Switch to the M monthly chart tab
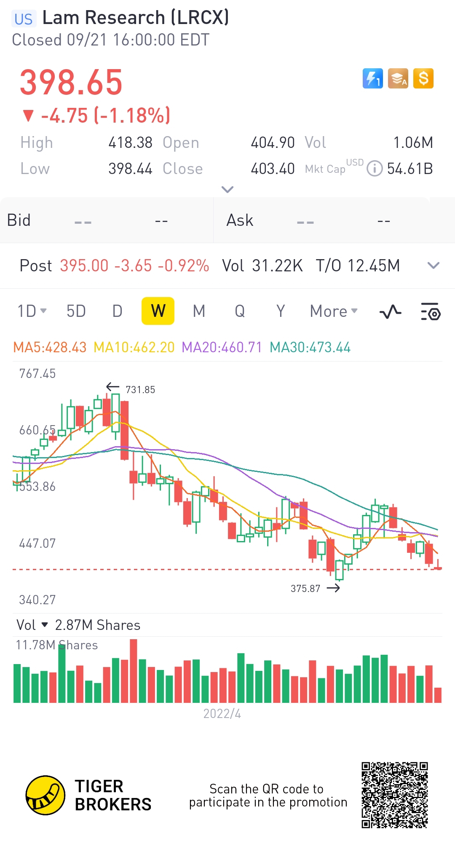This screenshot has height=868, width=455. (199, 311)
